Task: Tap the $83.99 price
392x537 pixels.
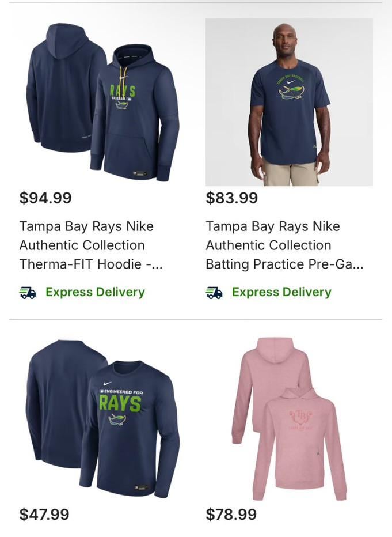Action: (231, 198)
